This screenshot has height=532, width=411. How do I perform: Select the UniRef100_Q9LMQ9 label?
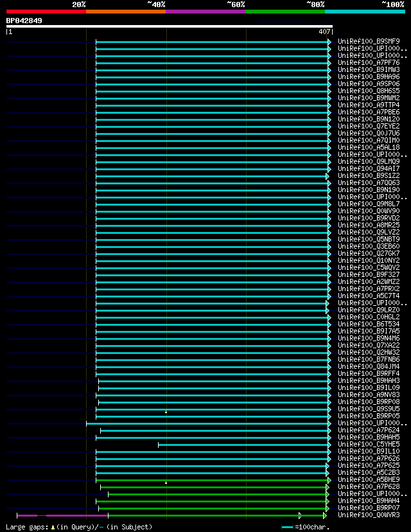(x=369, y=161)
